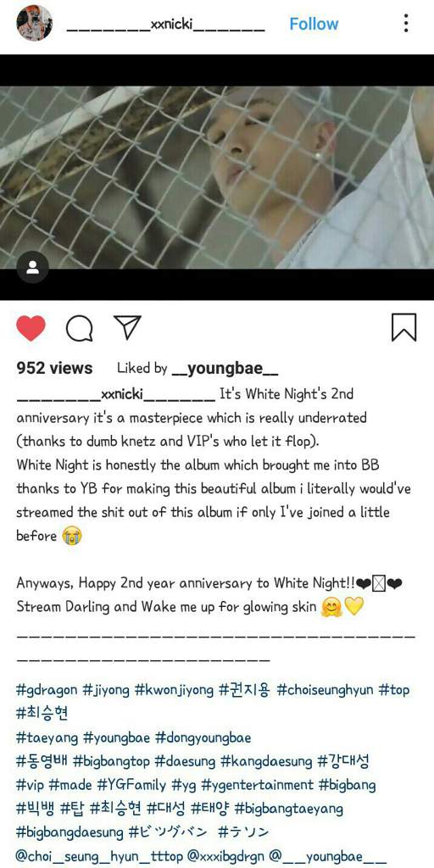Open __youngbae__ profile from Liked by

[225, 369]
